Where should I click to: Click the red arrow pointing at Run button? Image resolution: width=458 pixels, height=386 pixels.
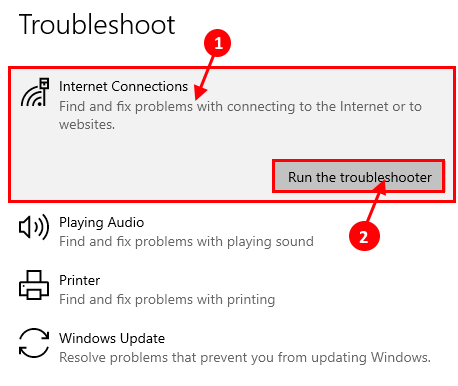click(x=376, y=202)
